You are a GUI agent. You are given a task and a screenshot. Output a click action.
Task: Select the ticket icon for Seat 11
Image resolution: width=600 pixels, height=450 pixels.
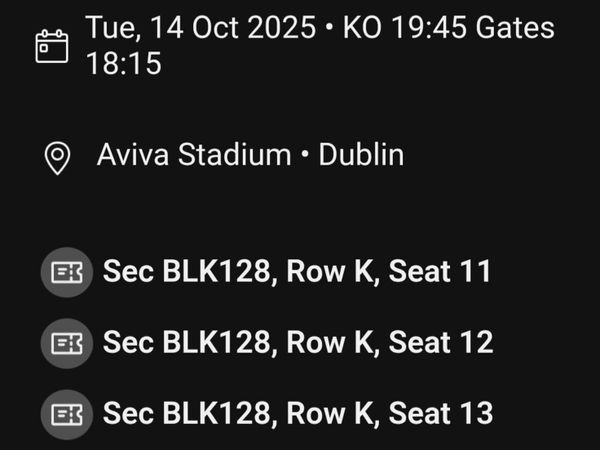pos(67,272)
